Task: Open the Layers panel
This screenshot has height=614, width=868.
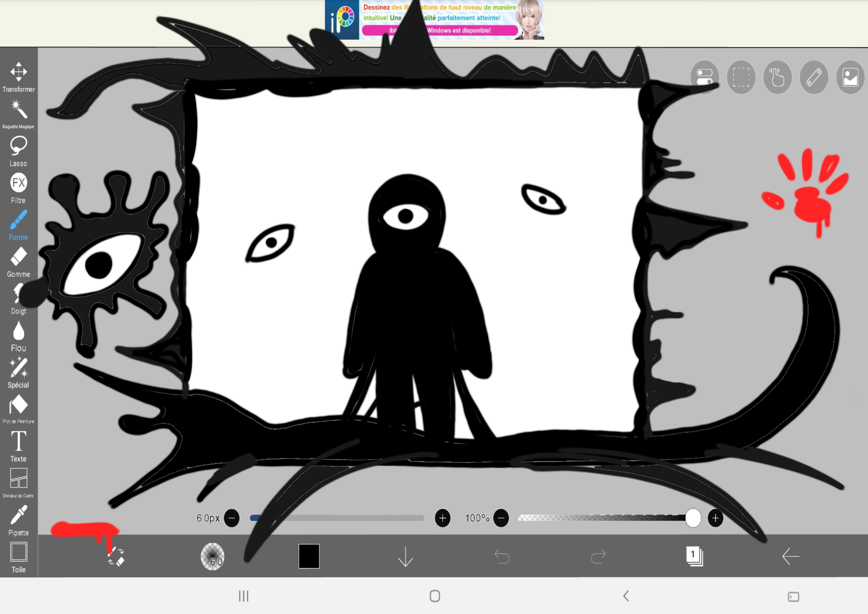Action: (x=695, y=557)
